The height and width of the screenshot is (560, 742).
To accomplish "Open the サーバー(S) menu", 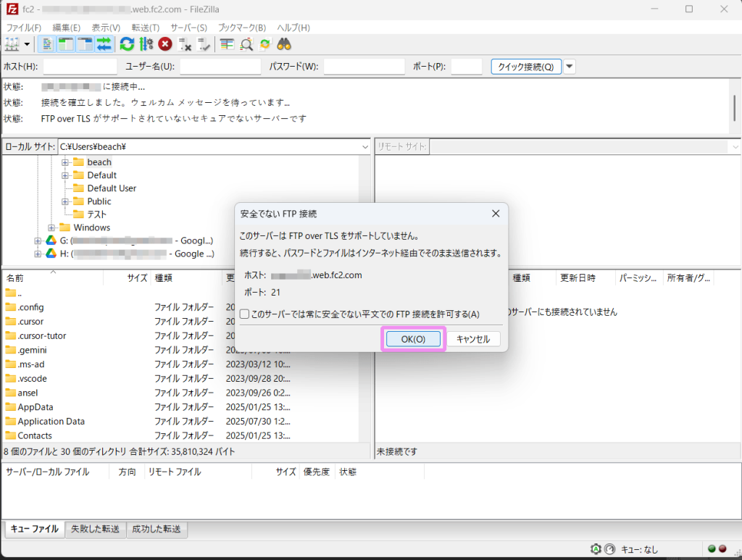I will 189,28.
